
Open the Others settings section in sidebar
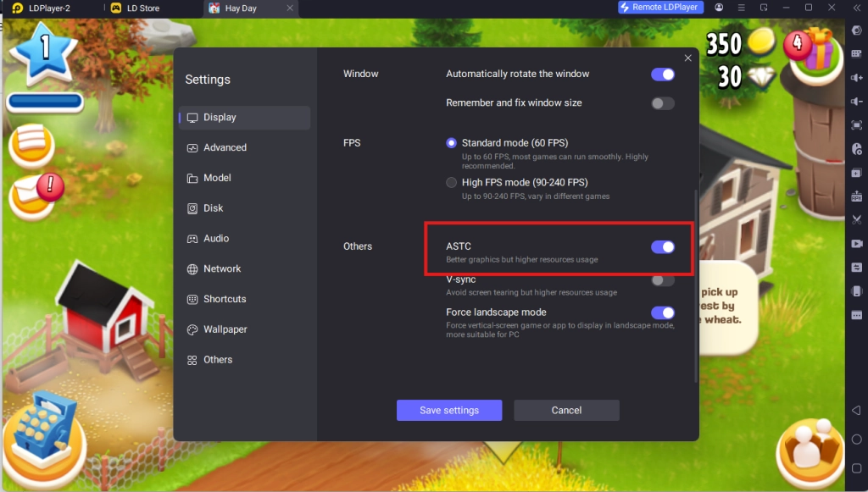(244, 360)
